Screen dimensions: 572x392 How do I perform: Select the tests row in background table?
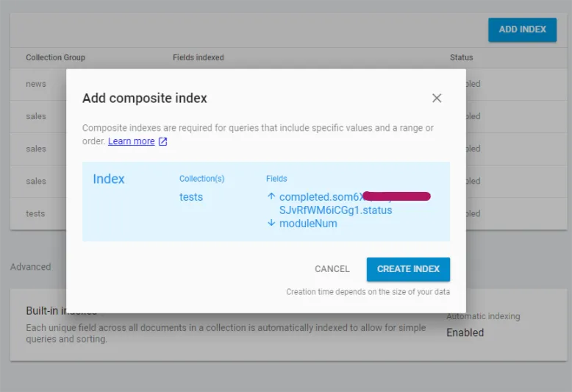click(35, 213)
